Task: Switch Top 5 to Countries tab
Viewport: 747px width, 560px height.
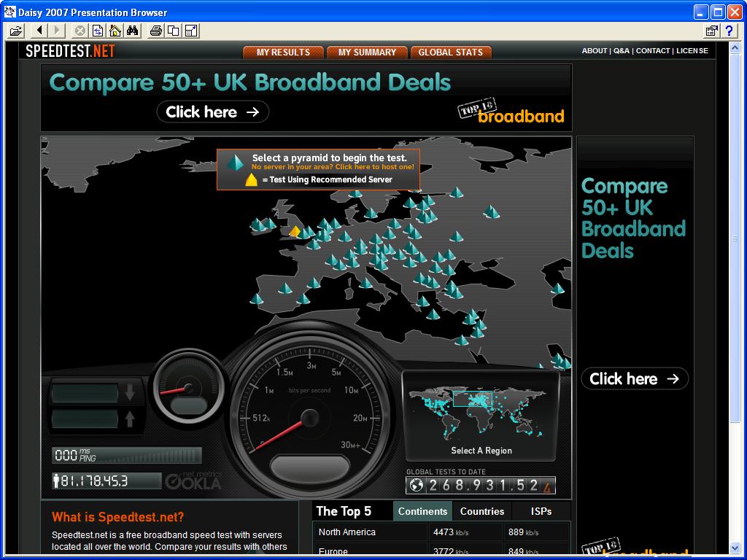Action: [482, 511]
